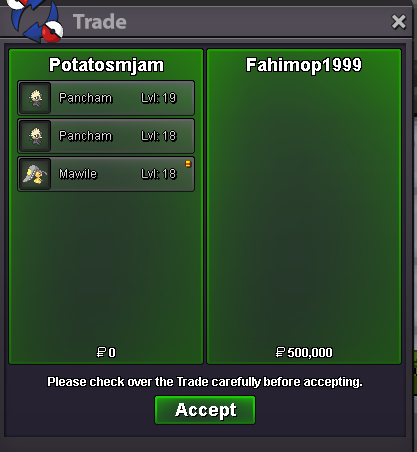This screenshot has height=452, width=417.
Task: Click the 500,000 money amount
Action: point(310,353)
